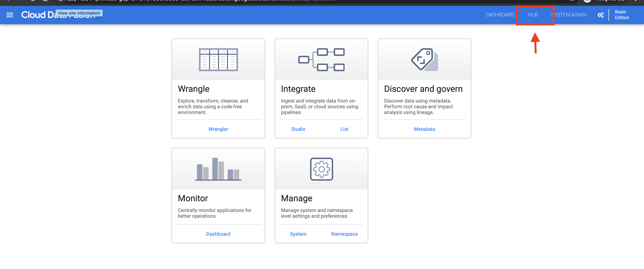Open the System management link

[298, 234]
